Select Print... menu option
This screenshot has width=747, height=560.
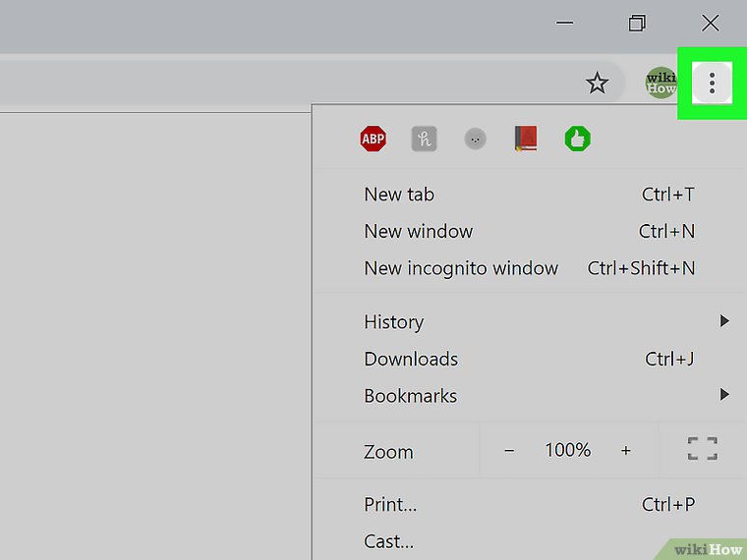[x=390, y=504]
